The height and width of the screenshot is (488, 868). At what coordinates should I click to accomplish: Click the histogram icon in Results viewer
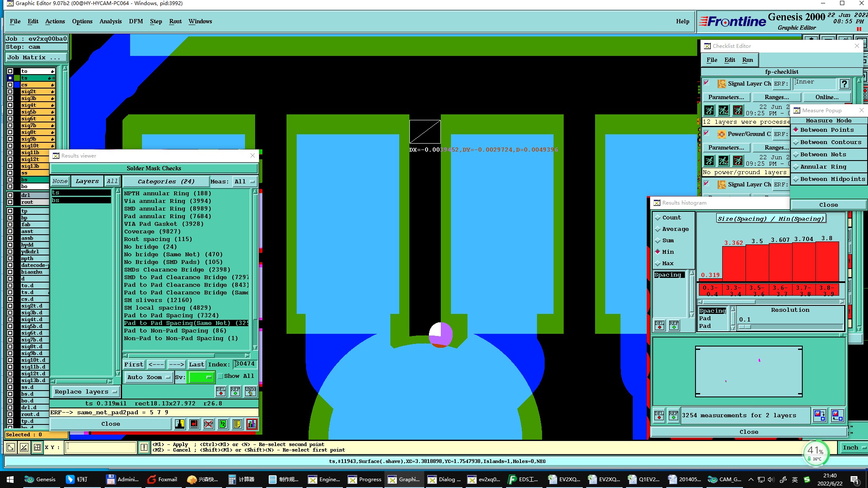252,424
